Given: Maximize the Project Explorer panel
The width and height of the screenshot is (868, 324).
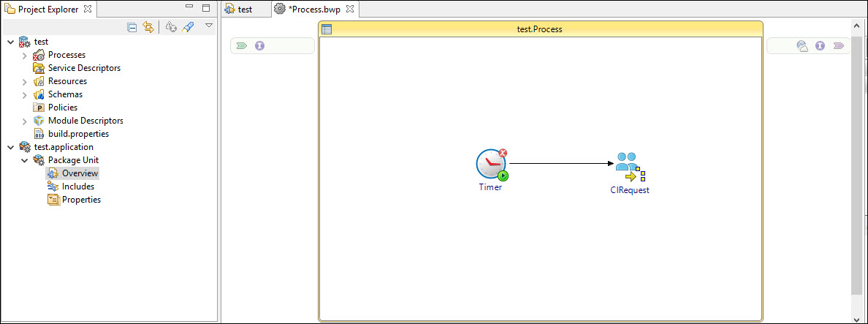Looking at the screenshot, I should (206, 8).
